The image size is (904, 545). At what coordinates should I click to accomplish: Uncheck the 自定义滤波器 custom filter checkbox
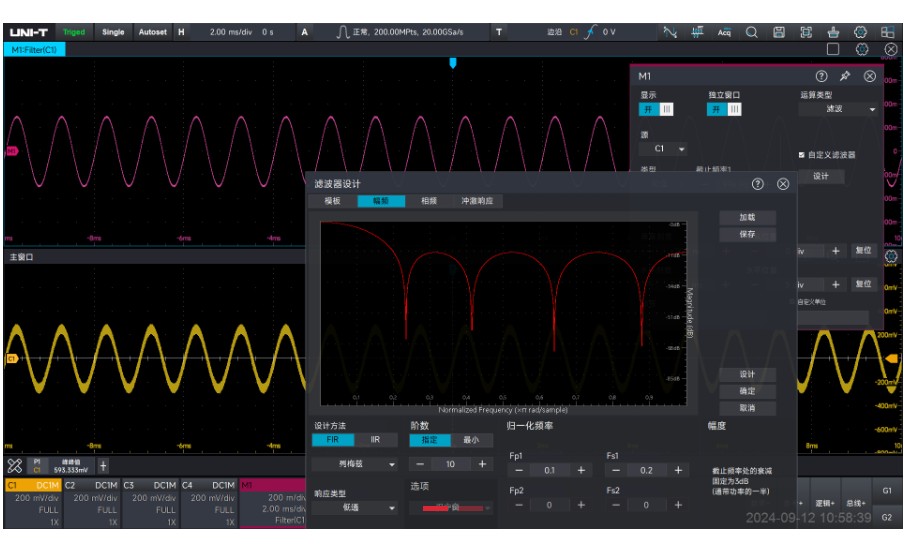(801, 155)
